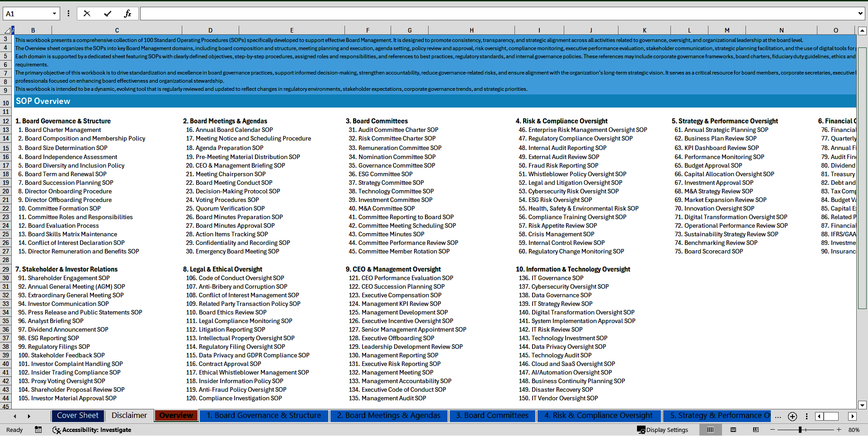Add a new sheet with plus icon

792,416
